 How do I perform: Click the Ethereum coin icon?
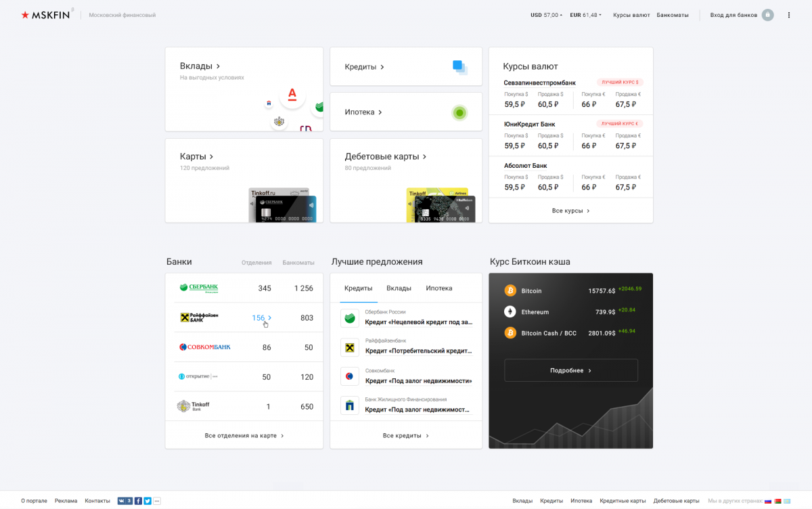(x=510, y=312)
